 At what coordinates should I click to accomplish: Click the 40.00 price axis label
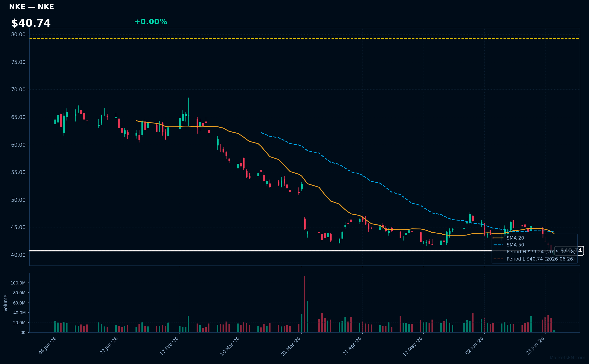click(18, 255)
